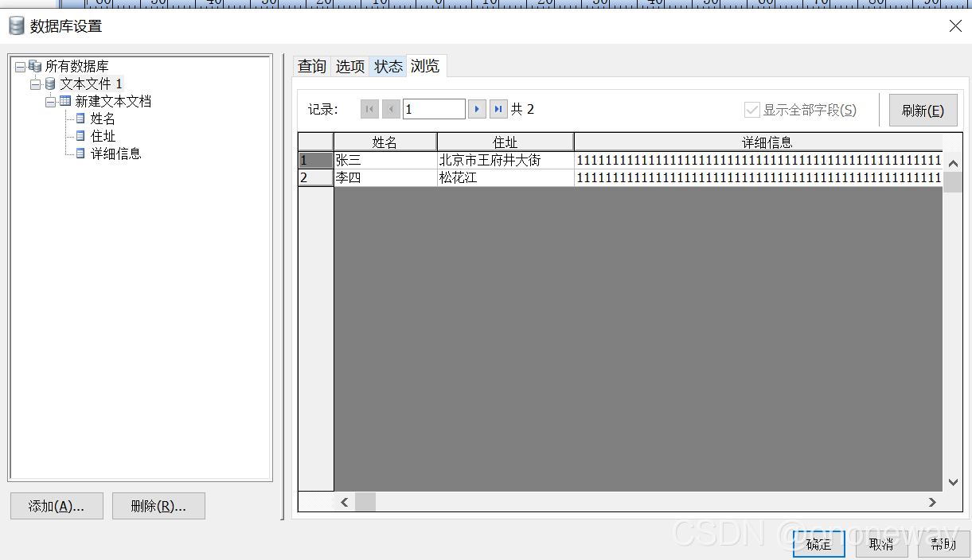The image size is (972, 560).
Task: Click the 添加(A)... button
Action: pyautogui.click(x=57, y=506)
